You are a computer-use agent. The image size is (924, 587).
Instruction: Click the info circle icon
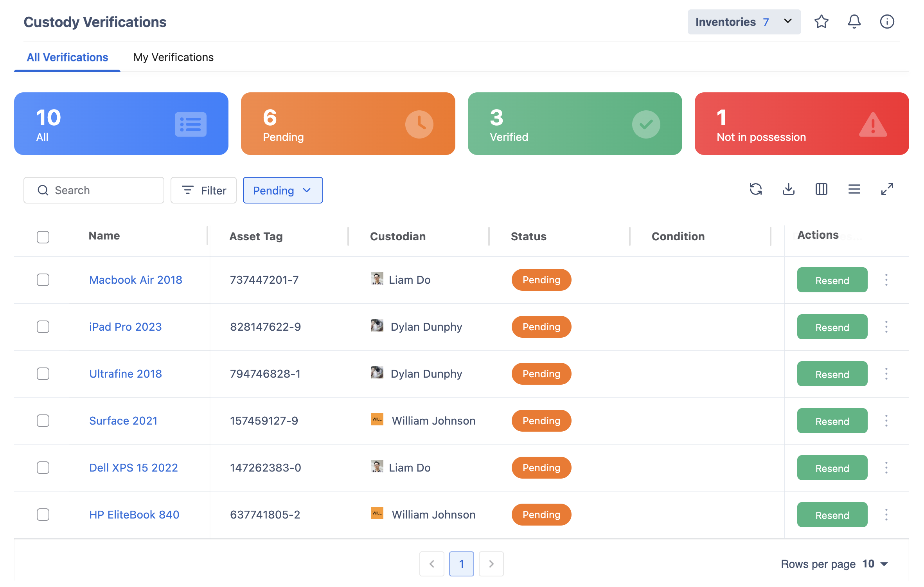[887, 22]
